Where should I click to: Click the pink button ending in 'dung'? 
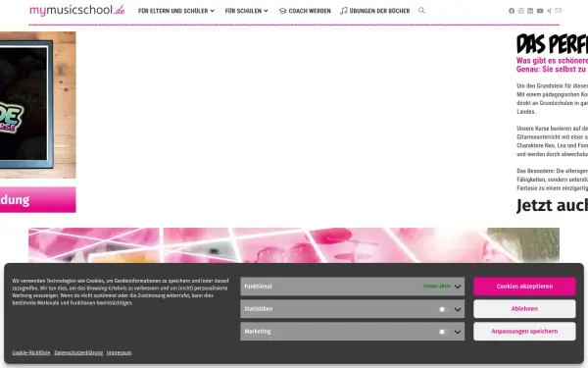click(x=38, y=200)
